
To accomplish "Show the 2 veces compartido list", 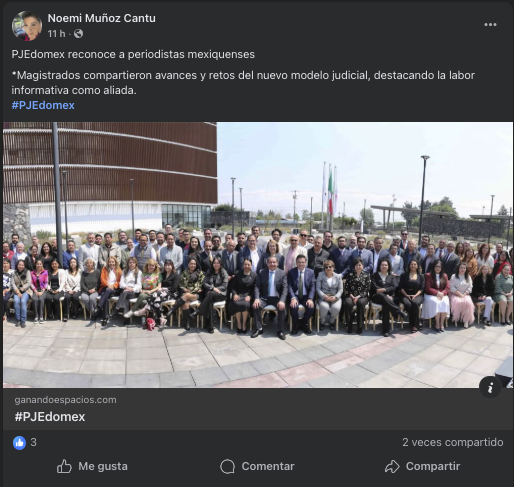I will 453,442.
